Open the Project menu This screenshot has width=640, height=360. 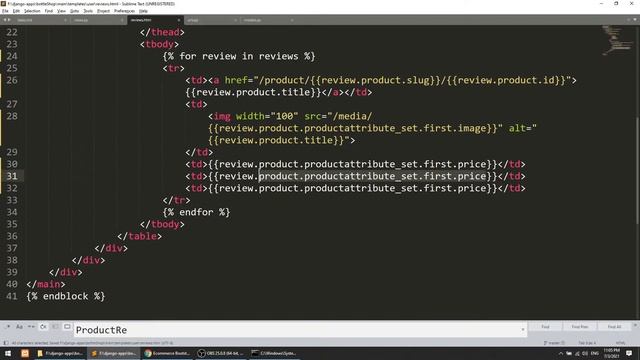tap(103, 11)
